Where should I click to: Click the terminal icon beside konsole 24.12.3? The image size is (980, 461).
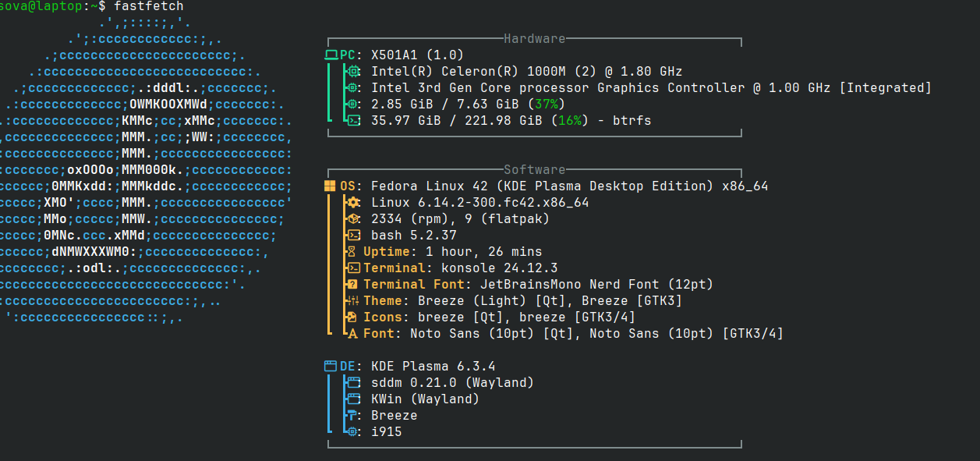tap(353, 268)
